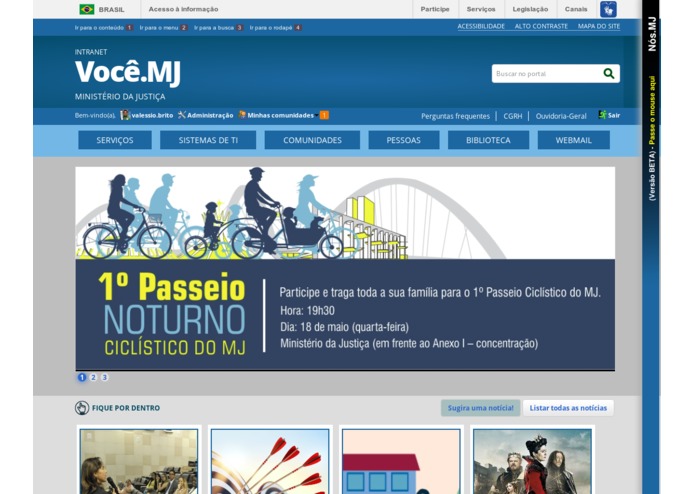
Task: Click the Você.MJ site logo
Action: (x=128, y=72)
